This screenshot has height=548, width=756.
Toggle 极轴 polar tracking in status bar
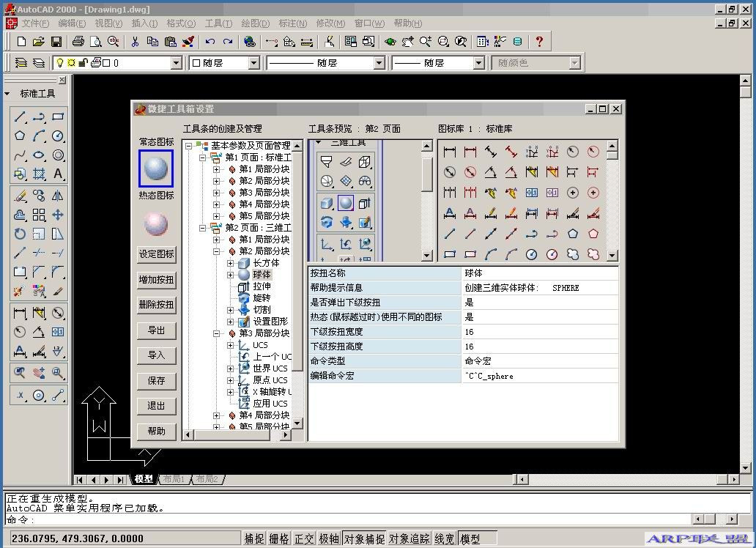point(330,538)
